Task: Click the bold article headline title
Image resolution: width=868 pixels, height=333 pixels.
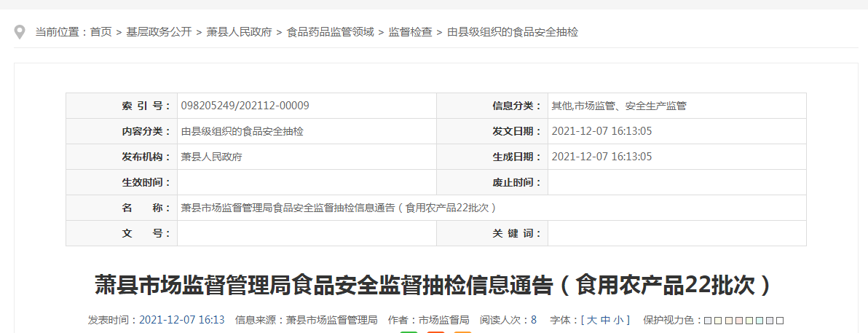Action: [433, 285]
